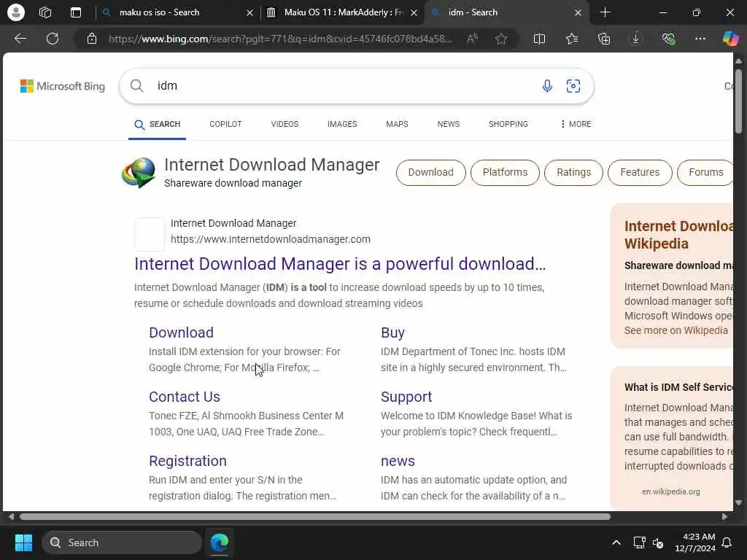Click the en.wikipedia.org source link

pyautogui.click(x=671, y=491)
